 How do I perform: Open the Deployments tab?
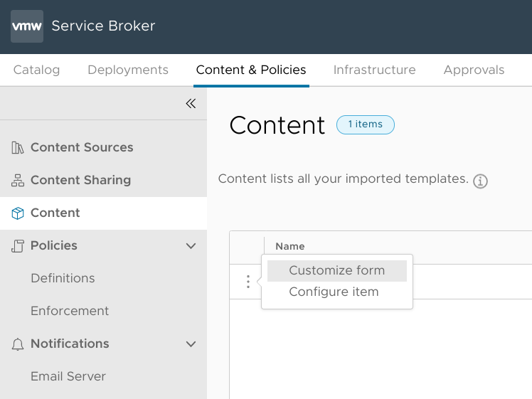tap(128, 70)
